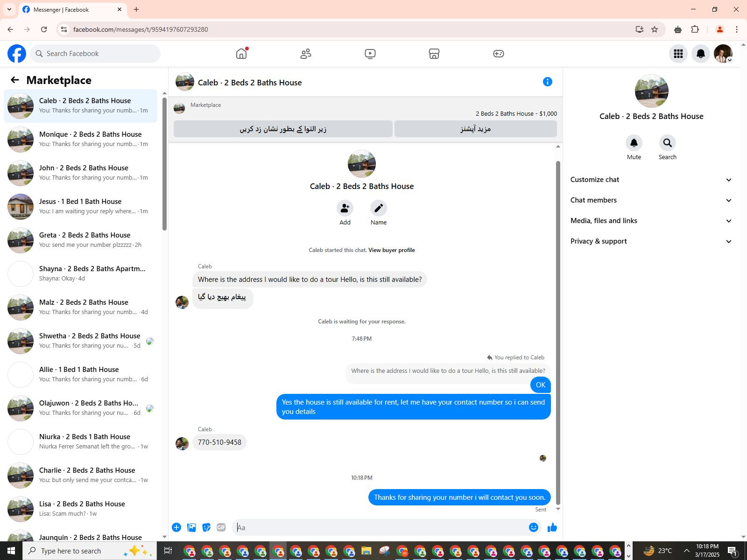This screenshot has width=747, height=560.
Task: Open the tab search dropdown arrow
Action: (9, 9)
